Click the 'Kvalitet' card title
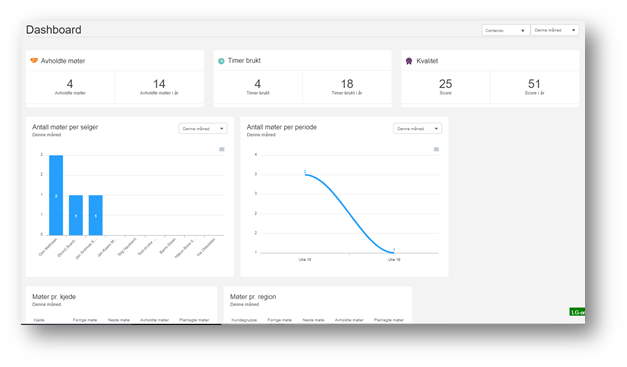This screenshot has width=627, height=367. [x=427, y=61]
